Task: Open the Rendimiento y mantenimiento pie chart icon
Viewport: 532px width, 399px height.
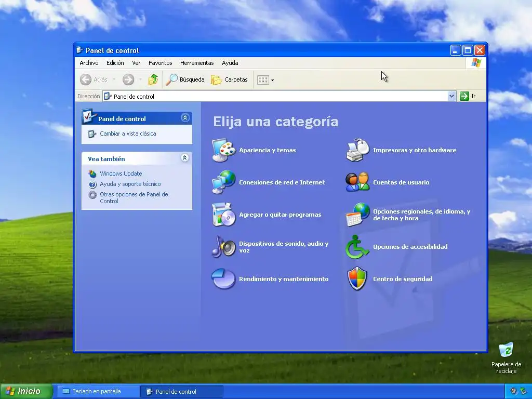Action: (223, 279)
